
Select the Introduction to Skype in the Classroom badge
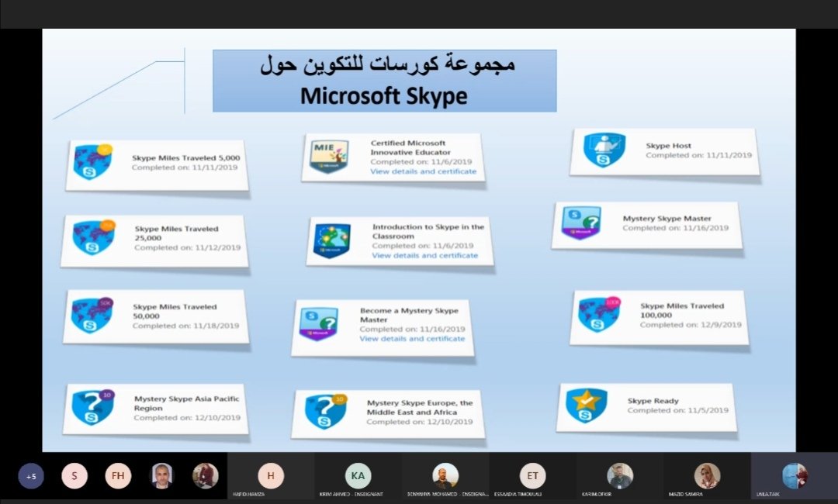pos(331,239)
